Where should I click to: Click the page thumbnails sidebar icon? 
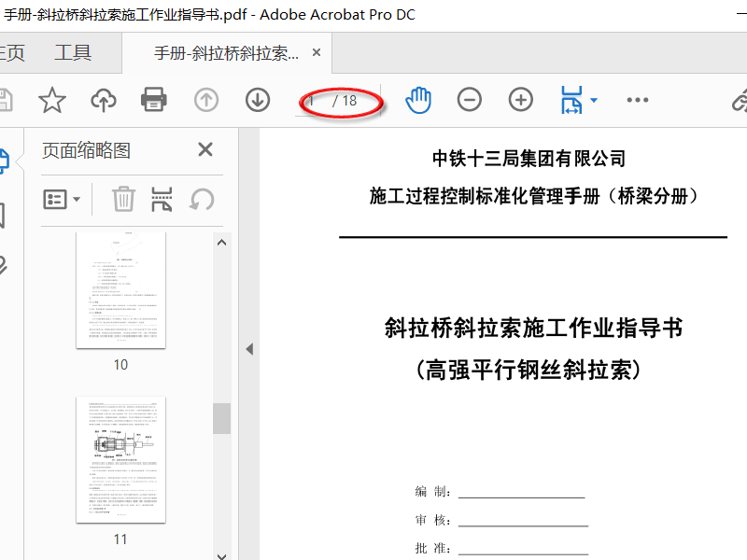4,161
